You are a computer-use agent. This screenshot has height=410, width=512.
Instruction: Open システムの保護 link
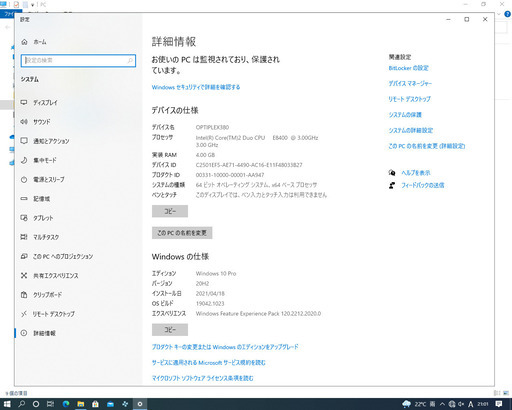[x=405, y=115]
